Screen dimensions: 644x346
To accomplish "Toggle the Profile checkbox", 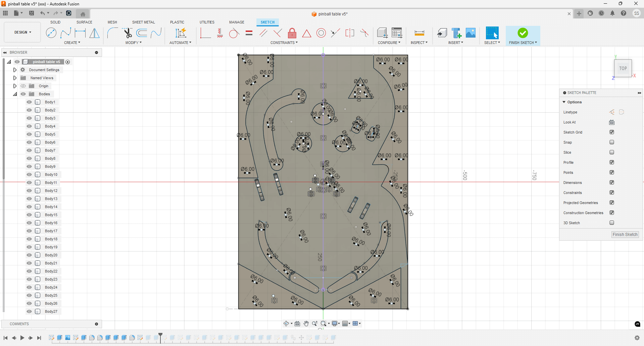I will click(612, 162).
